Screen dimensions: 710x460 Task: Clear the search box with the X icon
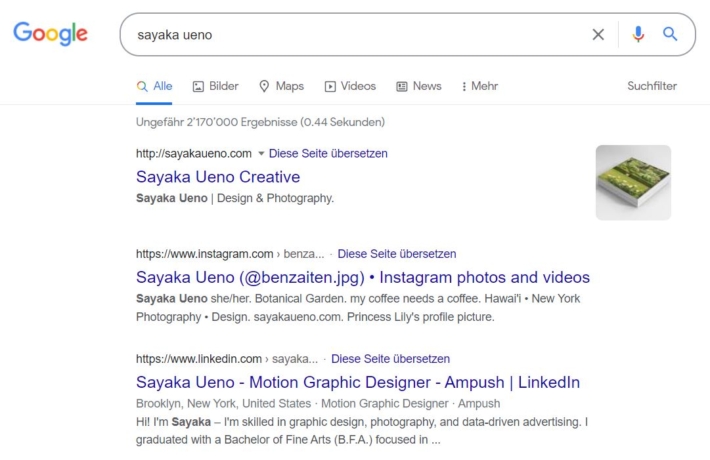click(x=598, y=34)
